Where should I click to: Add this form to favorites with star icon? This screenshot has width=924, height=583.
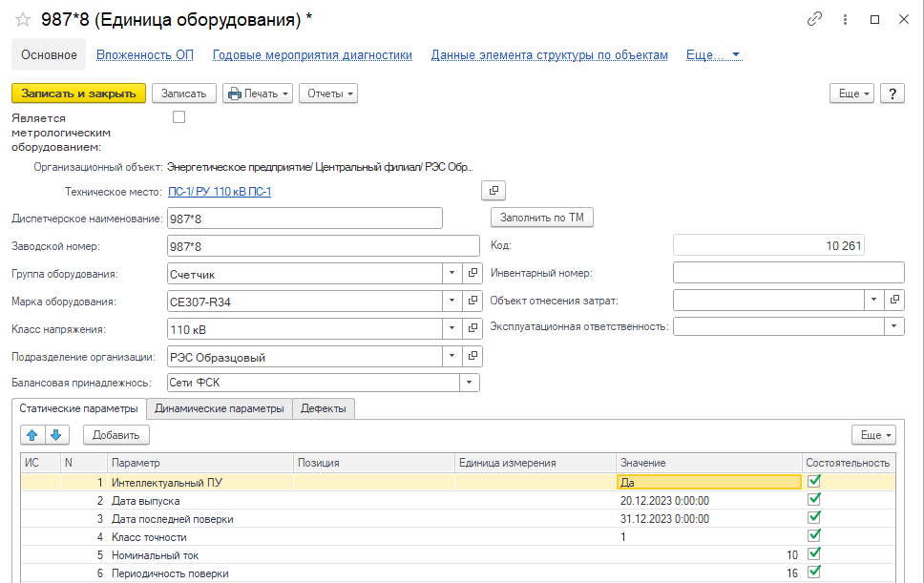click(x=23, y=19)
